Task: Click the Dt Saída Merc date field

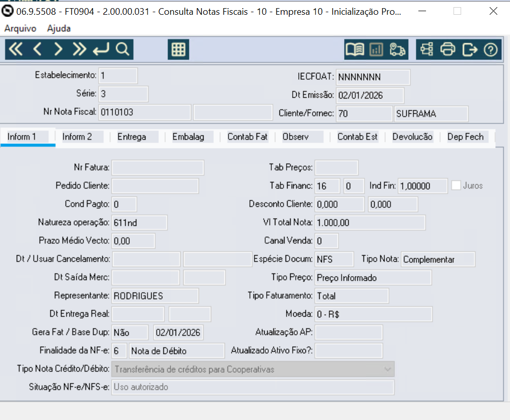Action: point(146,278)
